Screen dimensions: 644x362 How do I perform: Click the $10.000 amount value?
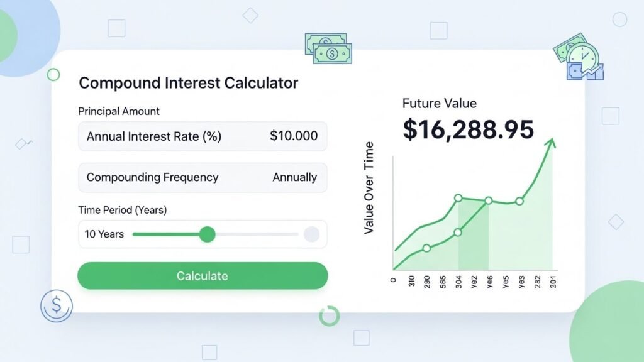pyautogui.click(x=294, y=136)
